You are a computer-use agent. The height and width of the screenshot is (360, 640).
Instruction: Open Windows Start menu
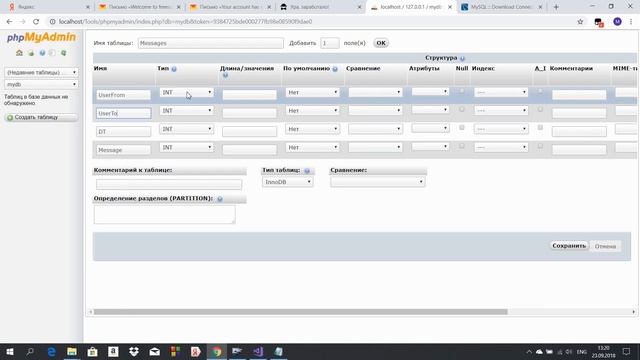10,351
